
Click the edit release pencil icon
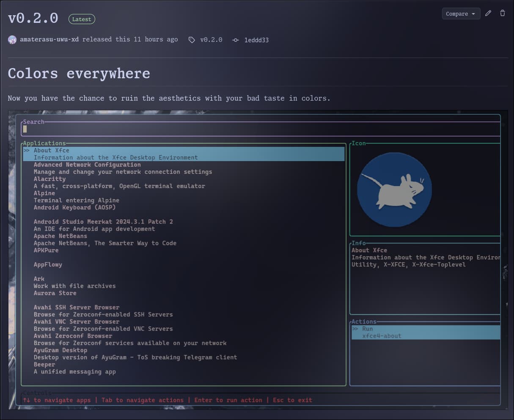(x=488, y=14)
